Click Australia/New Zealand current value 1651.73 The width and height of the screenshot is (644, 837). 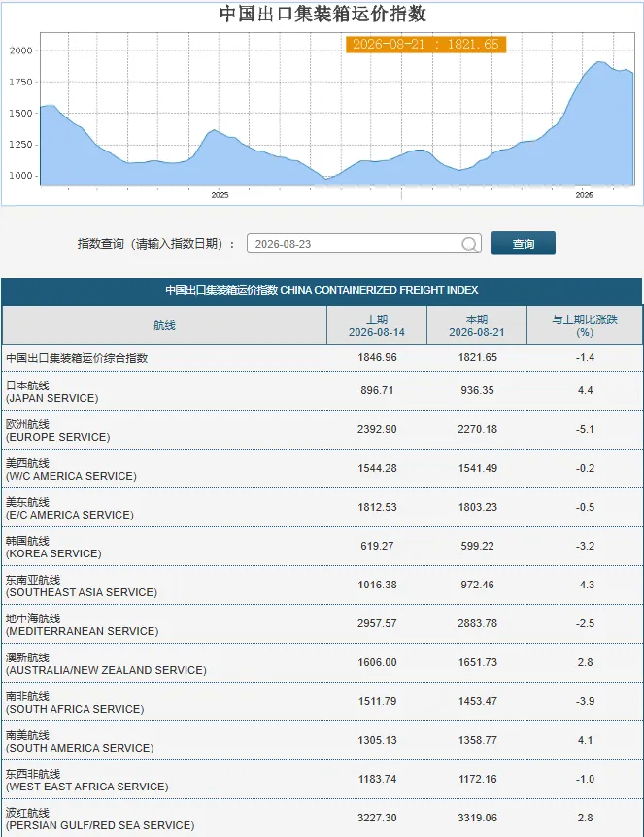pyautogui.click(x=477, y=662)
